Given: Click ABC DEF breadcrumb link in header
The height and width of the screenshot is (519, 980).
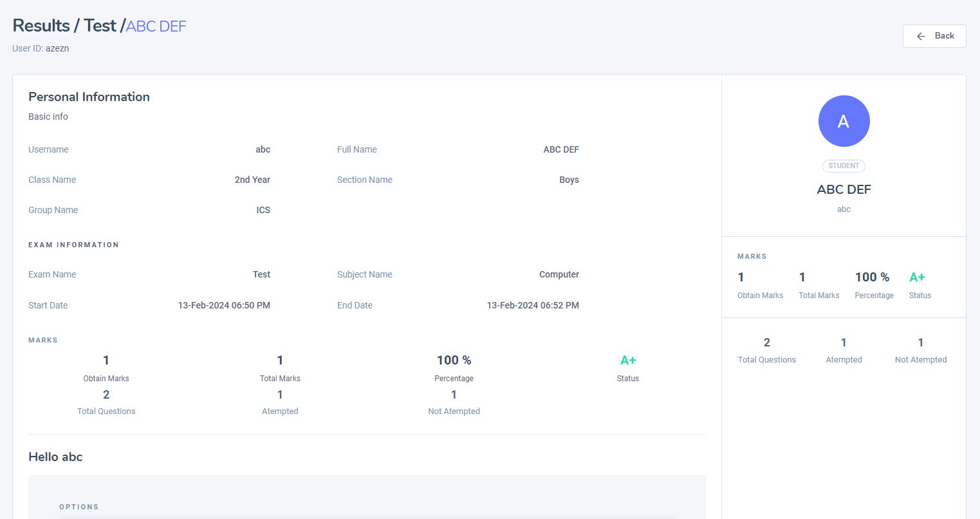Looking at the screenshot, I should click(156, 26).
